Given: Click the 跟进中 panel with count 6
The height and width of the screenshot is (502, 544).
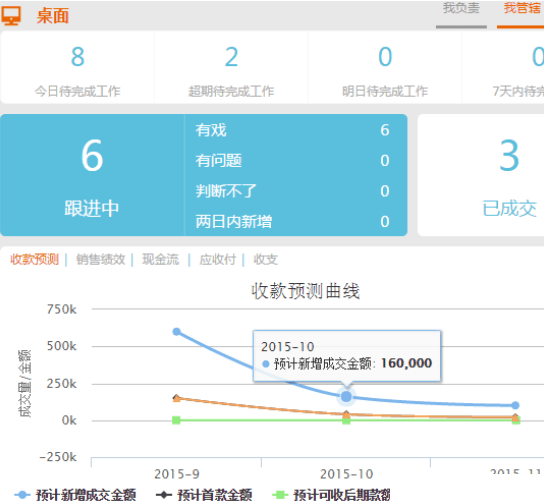Looking at the screenshot, I should click(92, 175).
